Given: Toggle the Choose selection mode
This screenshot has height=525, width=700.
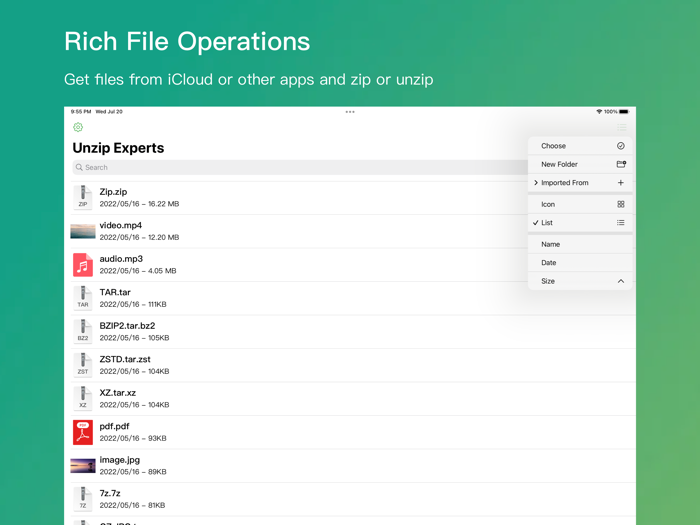Looking at the screenshot, I should tap(580, 146).
